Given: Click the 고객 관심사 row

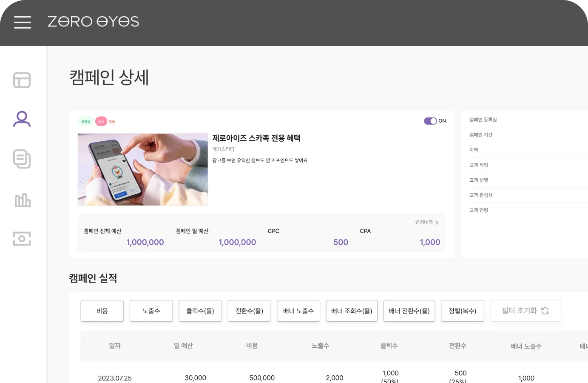Looking at the screenshot, I should click(528, 195).
